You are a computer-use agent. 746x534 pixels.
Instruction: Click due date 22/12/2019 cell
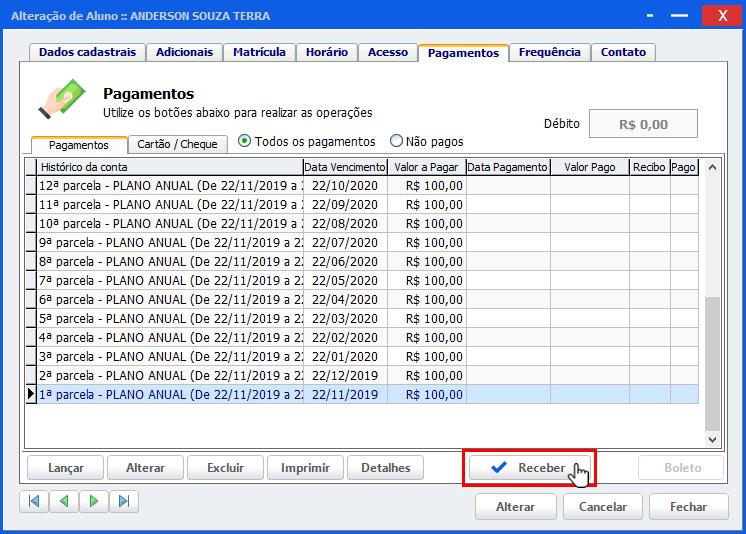coord(345,376)
